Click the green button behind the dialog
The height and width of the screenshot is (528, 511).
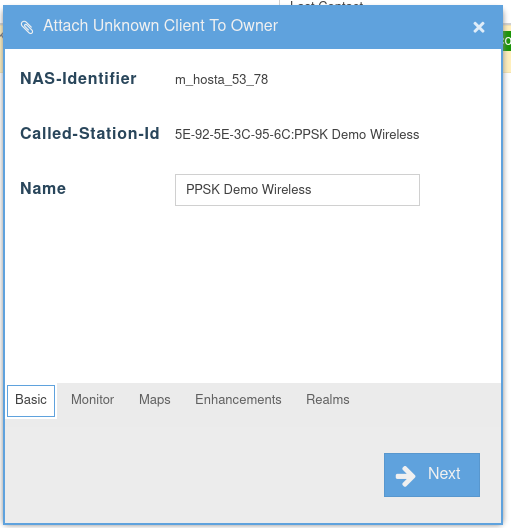[507, 41]
